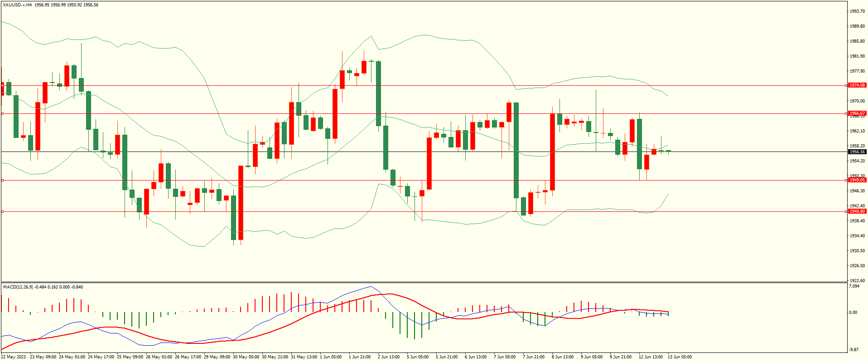Select the red 1974.08 price tag
The image size is (868, 362).
[857, 85]
